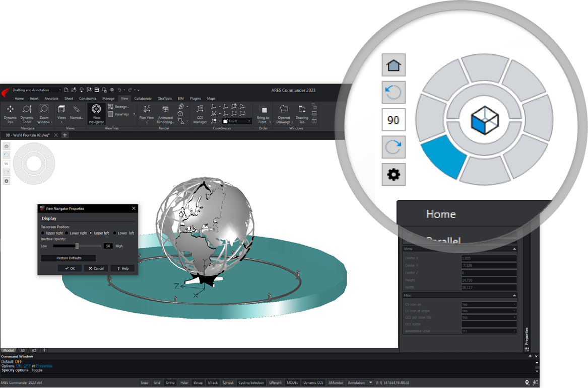Click the ARES red wing application logo

click(6, 92)
